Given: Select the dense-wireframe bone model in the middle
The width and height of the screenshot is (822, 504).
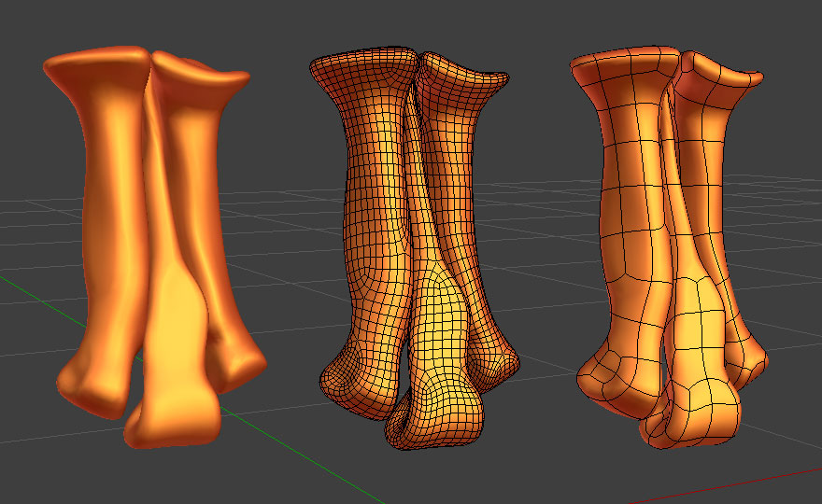Looking at the screenshot, I should pyautogui.click(x=414, y=246).
